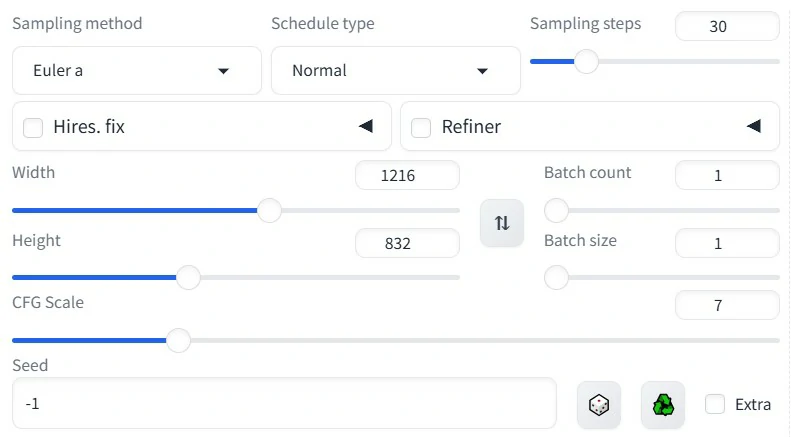Expand the Refiner section arrow
Viewport: 791px width, 437px height.
753,126
